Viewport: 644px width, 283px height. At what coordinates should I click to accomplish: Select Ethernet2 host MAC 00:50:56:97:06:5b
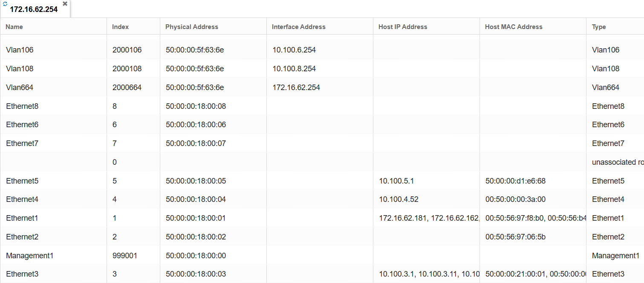(515, 237)
